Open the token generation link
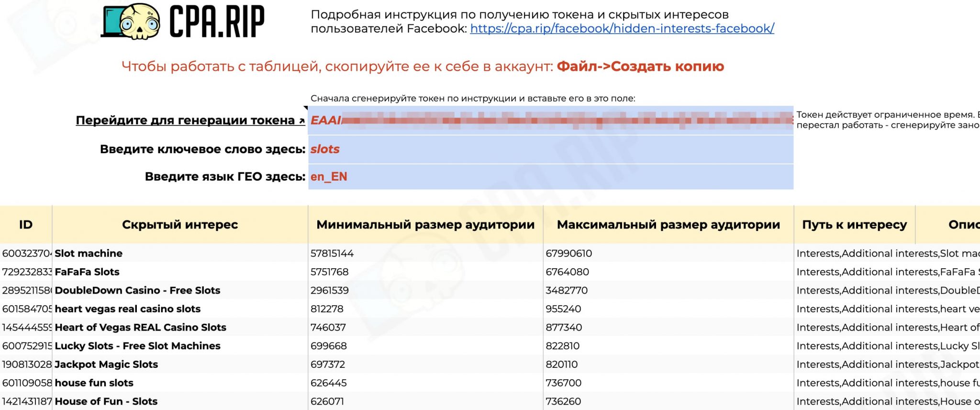 (190, 120)
